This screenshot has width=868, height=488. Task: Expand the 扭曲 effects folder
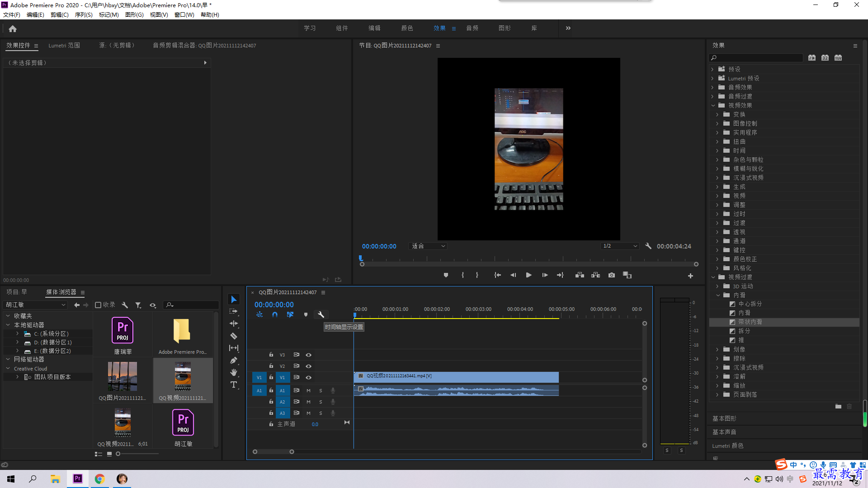click(717, 141)
